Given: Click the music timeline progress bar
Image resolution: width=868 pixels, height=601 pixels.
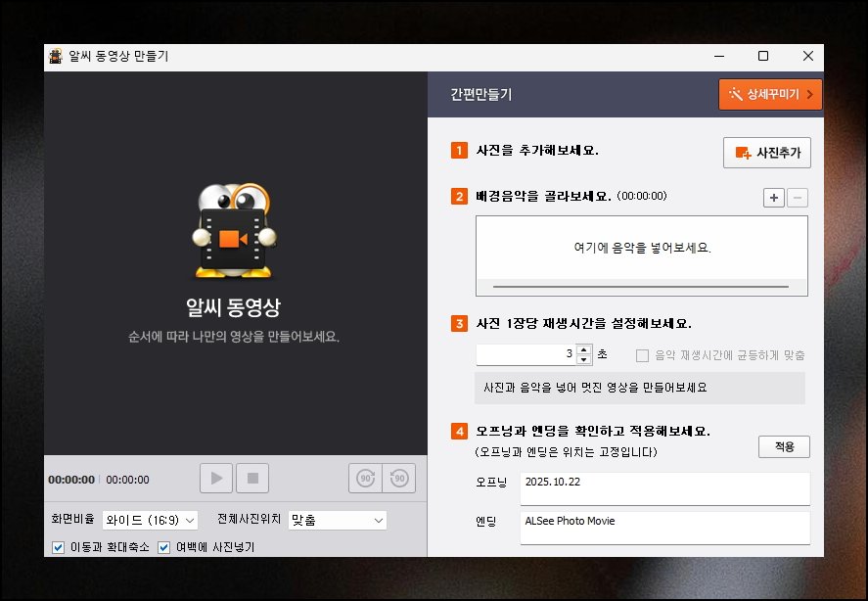Looking at the screenshot, I should [641, 287].
